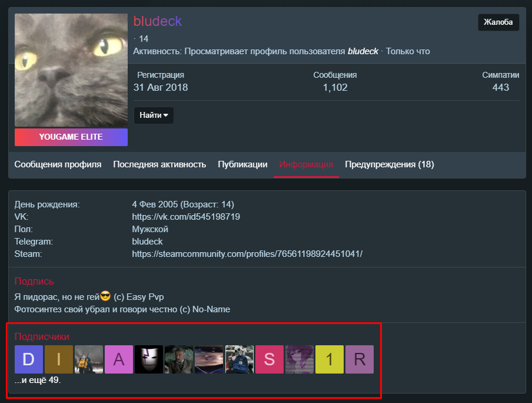This screenshot has width=532, height=403.
Task: Select the follower avatar with yellow backpack
Action: click(x=88, y=359)
